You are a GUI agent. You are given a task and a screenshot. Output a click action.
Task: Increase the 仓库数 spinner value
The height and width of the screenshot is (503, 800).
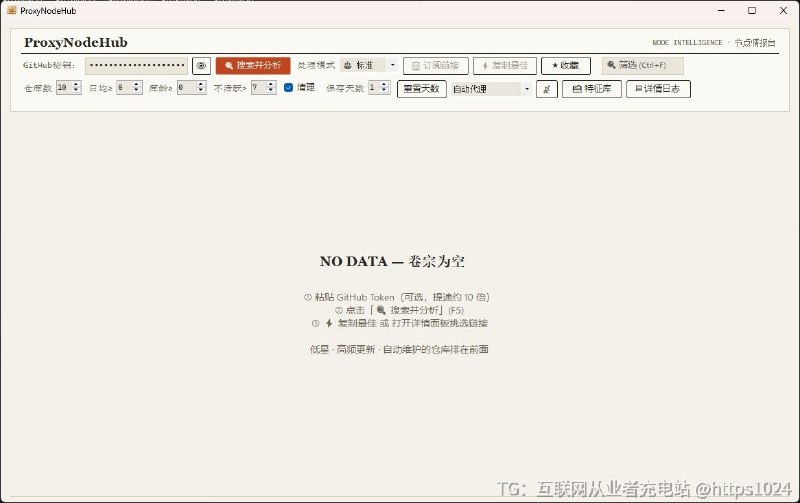(x=77, y=85)
